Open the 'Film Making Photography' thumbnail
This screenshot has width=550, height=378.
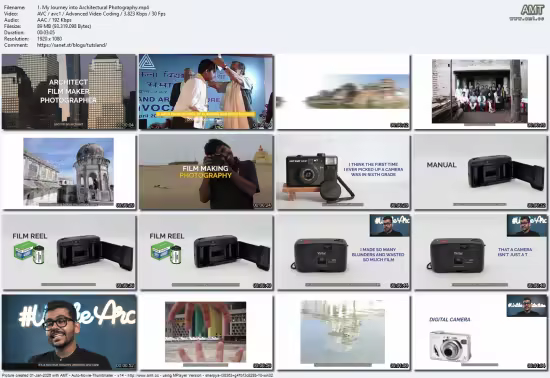206,172
